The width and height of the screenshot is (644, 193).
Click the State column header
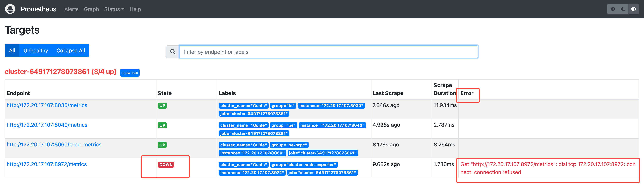[165, 93]
